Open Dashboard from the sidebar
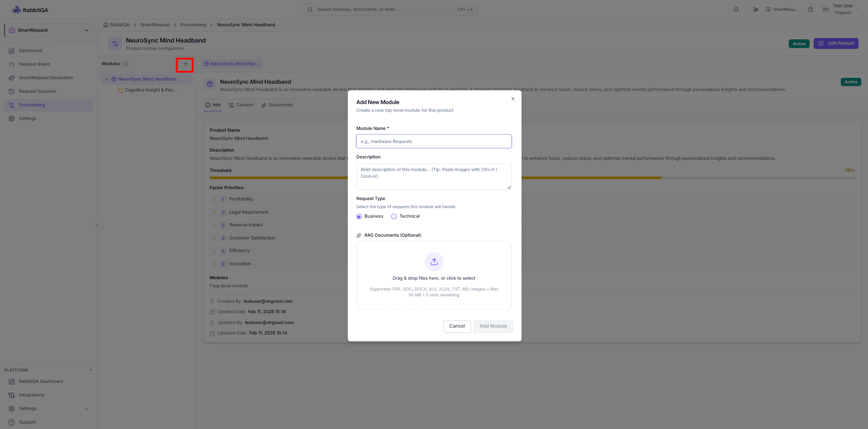Viewport: 868px width, 429px height. [x=49, y=51]
